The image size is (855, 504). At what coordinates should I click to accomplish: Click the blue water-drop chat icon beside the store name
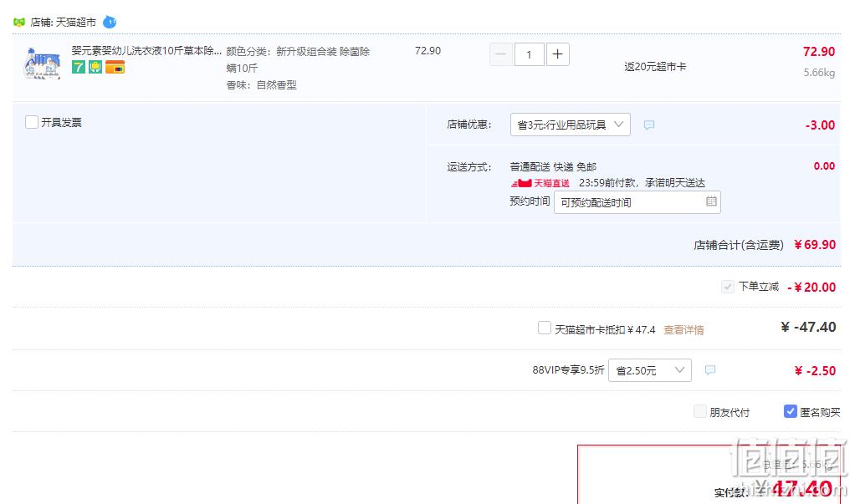[x=110, y=22]
